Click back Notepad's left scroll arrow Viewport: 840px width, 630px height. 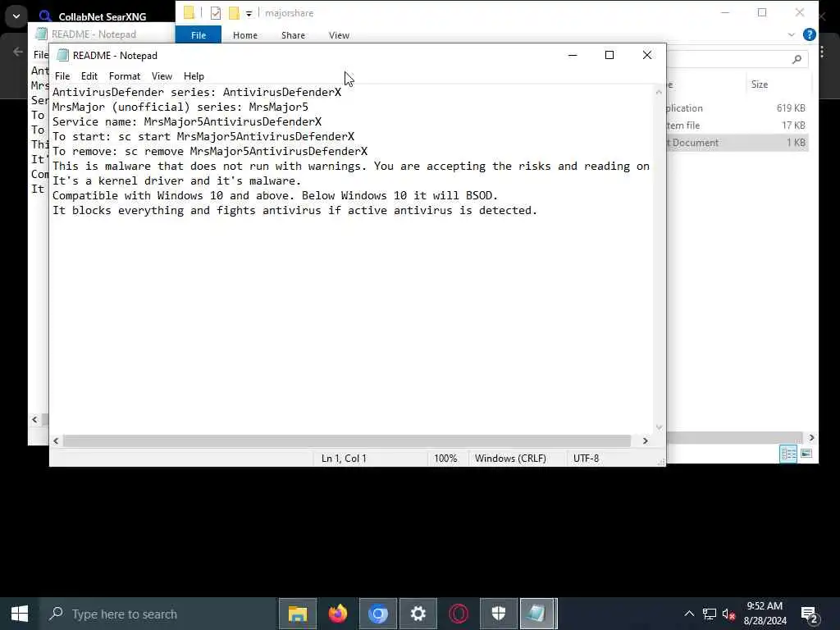tap(34, 419)
